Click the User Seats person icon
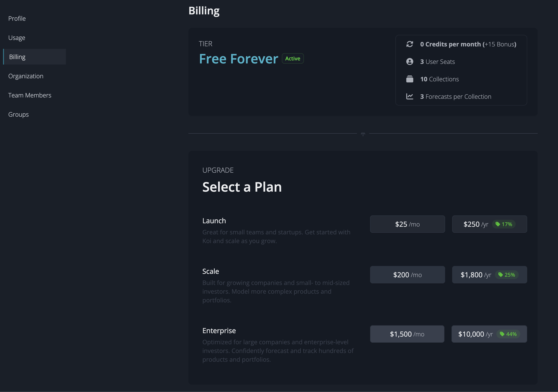This screenshot has height=392, width=558. point(410,62)
